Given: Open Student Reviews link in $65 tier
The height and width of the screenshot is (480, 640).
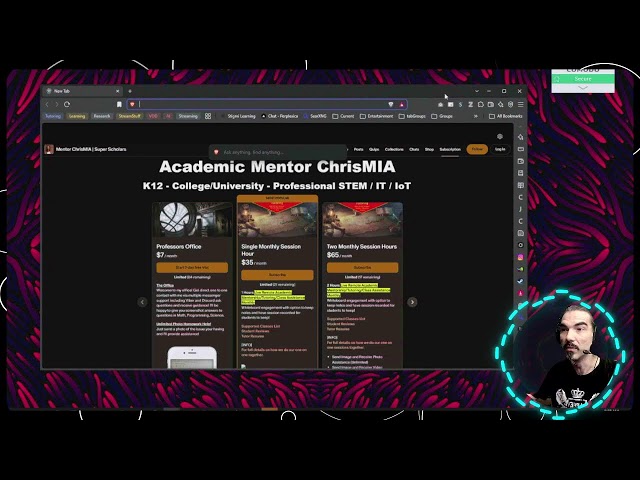Looking at the screenshot, I should 341,324.
